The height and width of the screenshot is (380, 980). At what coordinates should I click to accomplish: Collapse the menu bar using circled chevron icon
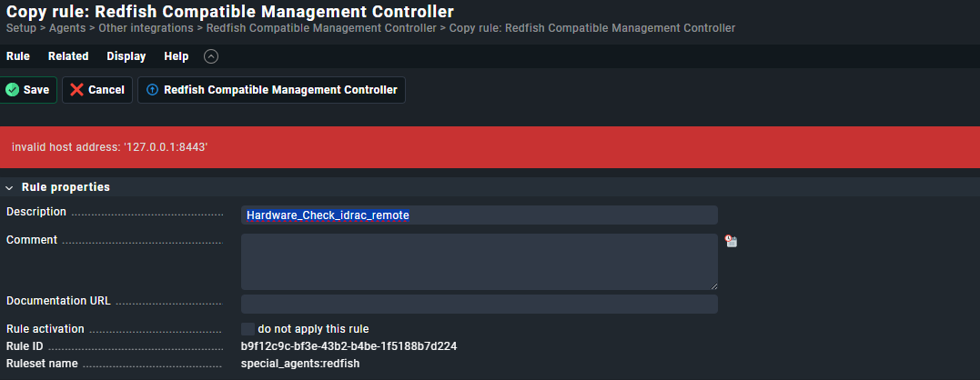[211, 56]
